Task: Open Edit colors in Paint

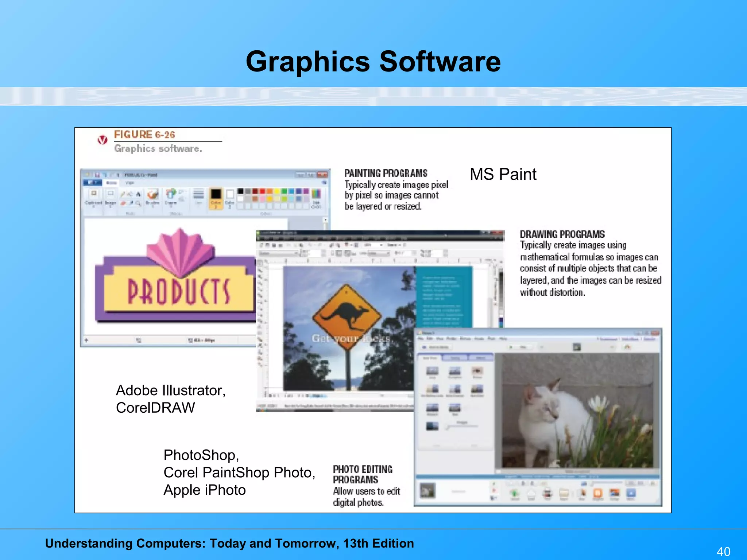Action: click(316, 198)
